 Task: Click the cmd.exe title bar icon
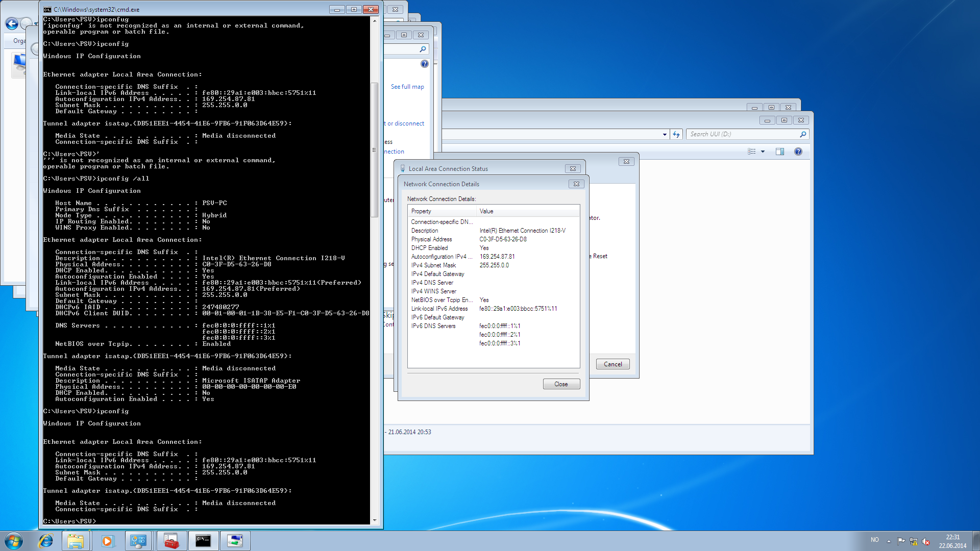tap(47, 9)
